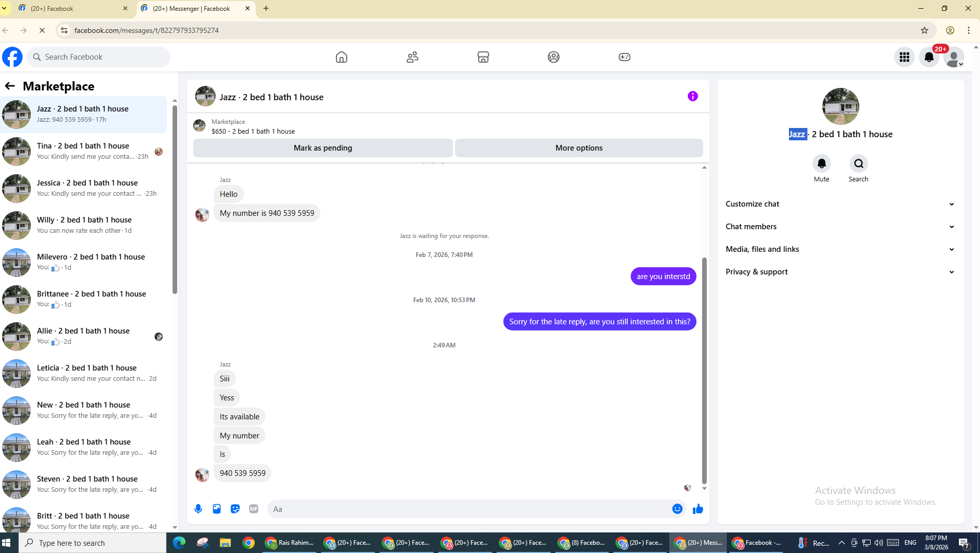Open Microsoft Edge from the taskbar
This screenshot has height=553, width=980.
(x=179, y=543)
